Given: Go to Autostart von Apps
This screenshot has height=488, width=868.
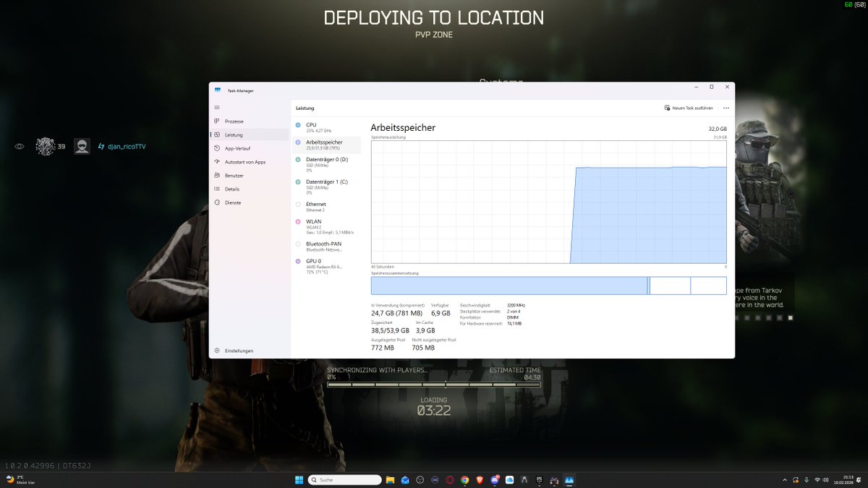Looking at the screenshot, I should (x=249, y=162).
